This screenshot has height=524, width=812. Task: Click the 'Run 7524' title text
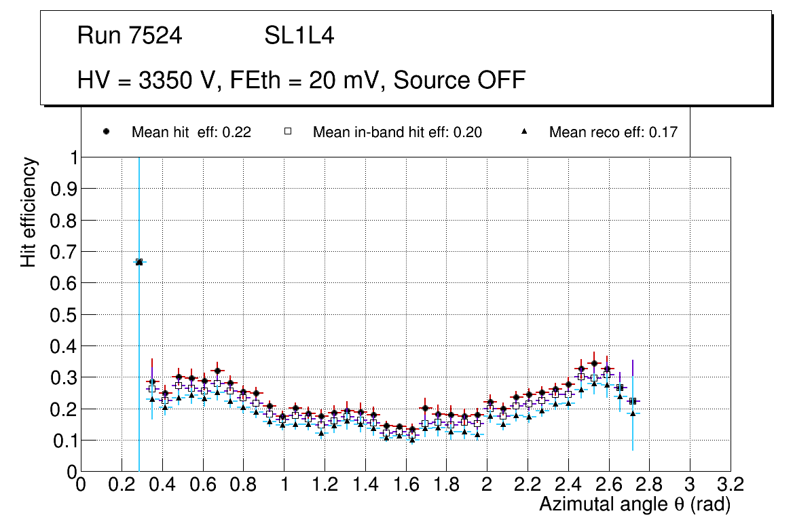[130, 36]
